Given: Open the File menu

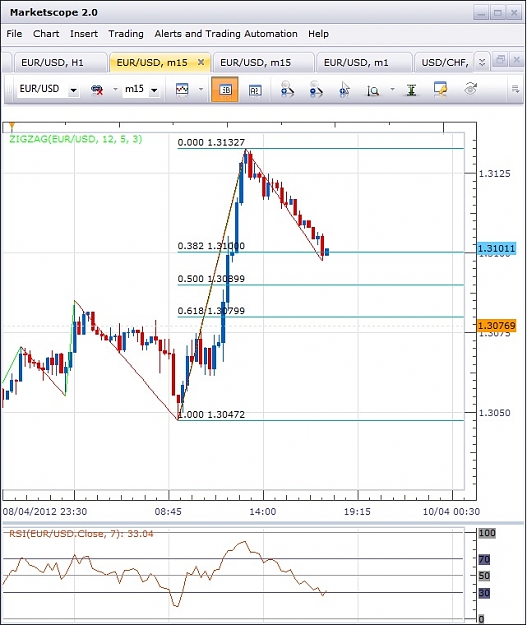Looking at the screenshot, I should pyautogui.click(x=14, y=34).
